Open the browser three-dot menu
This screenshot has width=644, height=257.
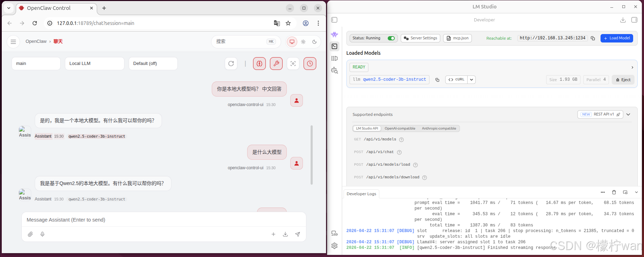318,23
